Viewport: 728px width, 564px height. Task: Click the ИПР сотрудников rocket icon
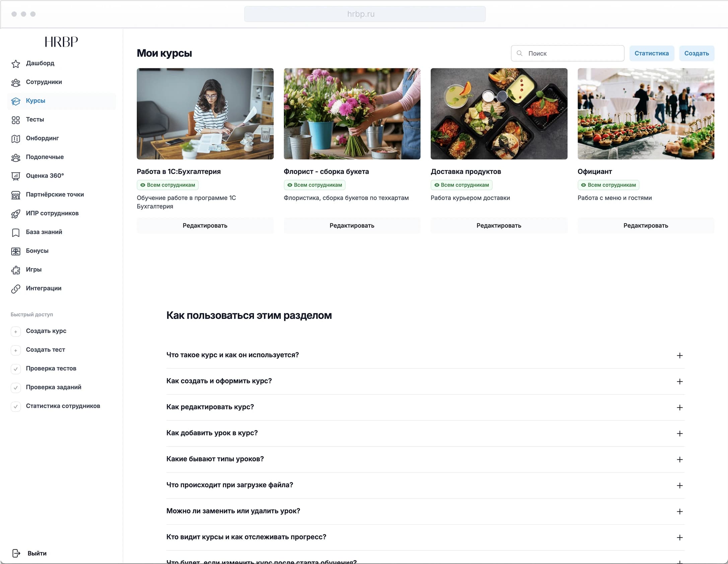click(15, 214)
